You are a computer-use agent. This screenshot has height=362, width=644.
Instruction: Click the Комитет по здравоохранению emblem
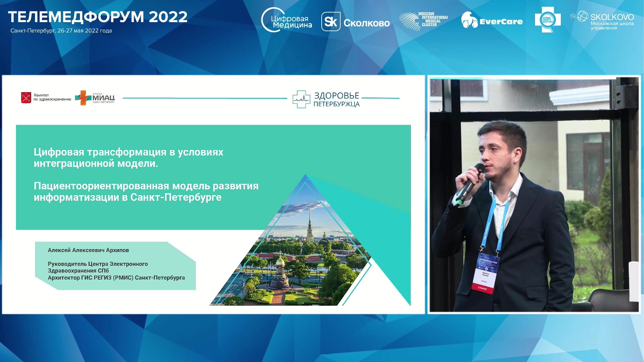[26, 98]
